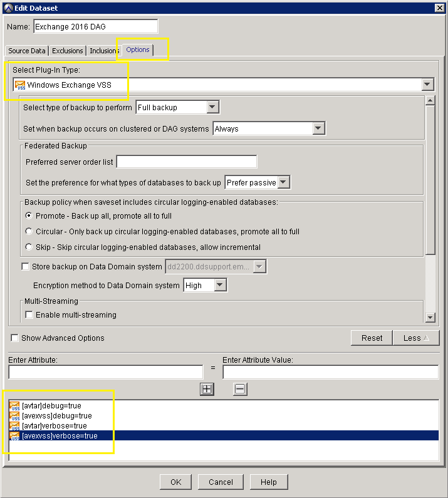Click the VSS icon beside [avtar]verbose=true

14,426
